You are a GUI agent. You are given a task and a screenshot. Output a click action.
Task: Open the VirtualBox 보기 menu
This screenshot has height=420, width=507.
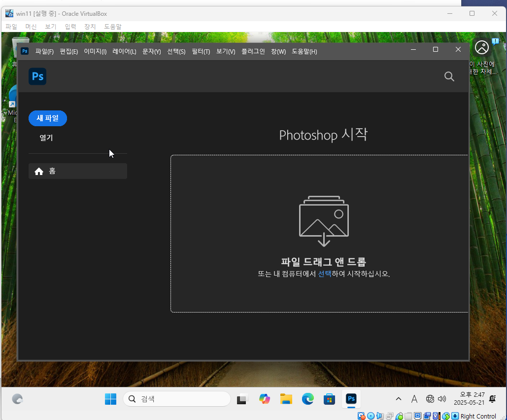[x=51, y=27]
